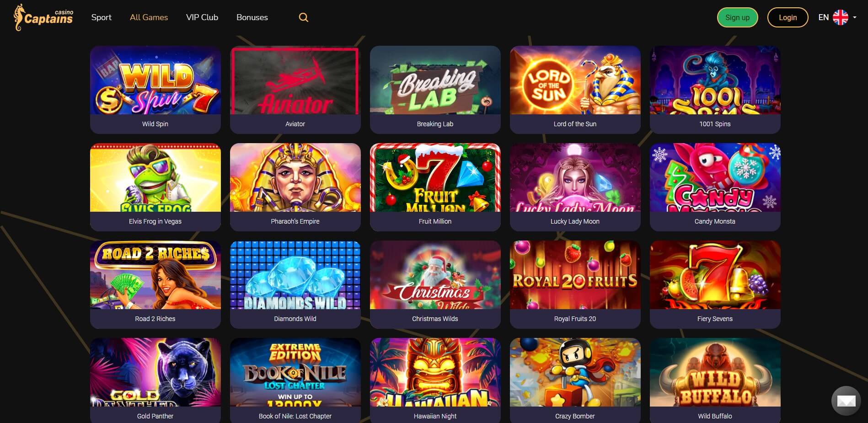868x423 pixels.
Task: Go to the Sport section
Action: [102, 17]
